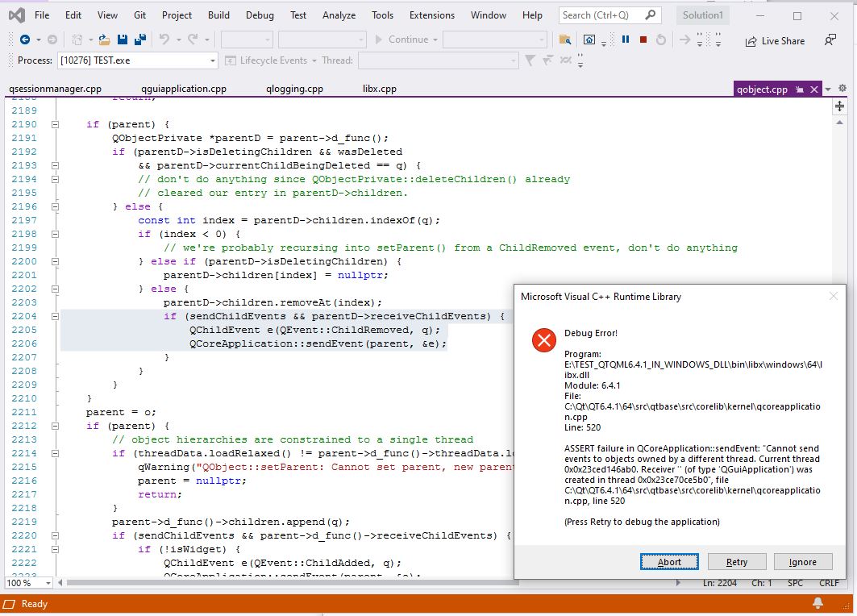Collapse the code block at line 2212

tap(55, 426)
